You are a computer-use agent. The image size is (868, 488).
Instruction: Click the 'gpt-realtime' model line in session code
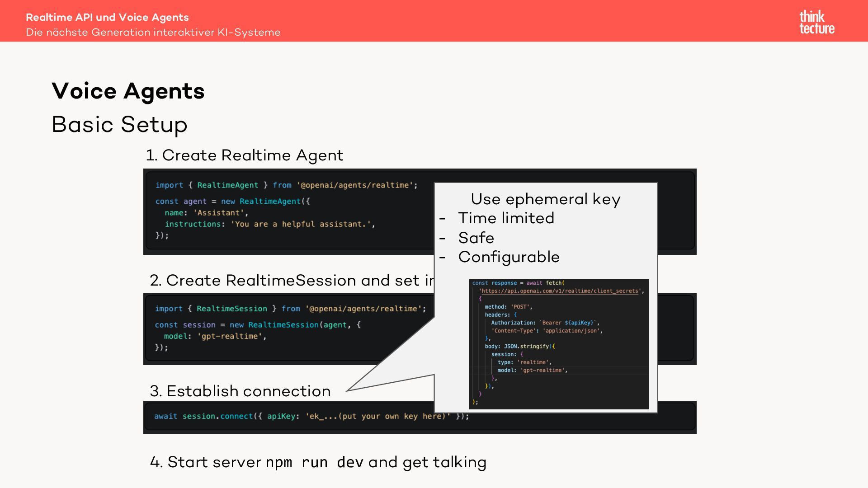pos(215,336)
